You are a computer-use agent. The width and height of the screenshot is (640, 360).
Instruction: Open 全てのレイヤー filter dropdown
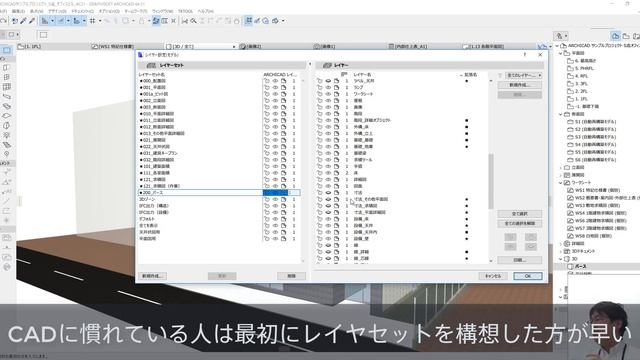524,76
